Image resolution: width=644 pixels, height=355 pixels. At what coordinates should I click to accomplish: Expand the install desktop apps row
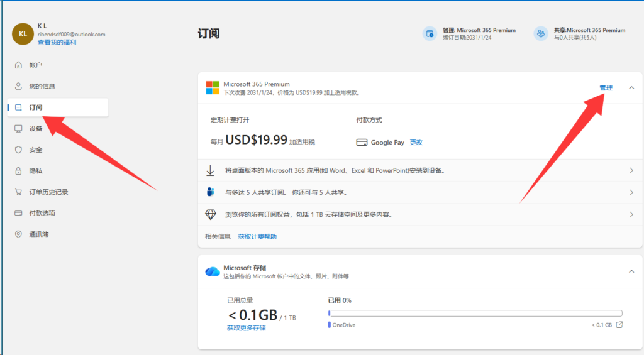[x=631, y=170]
